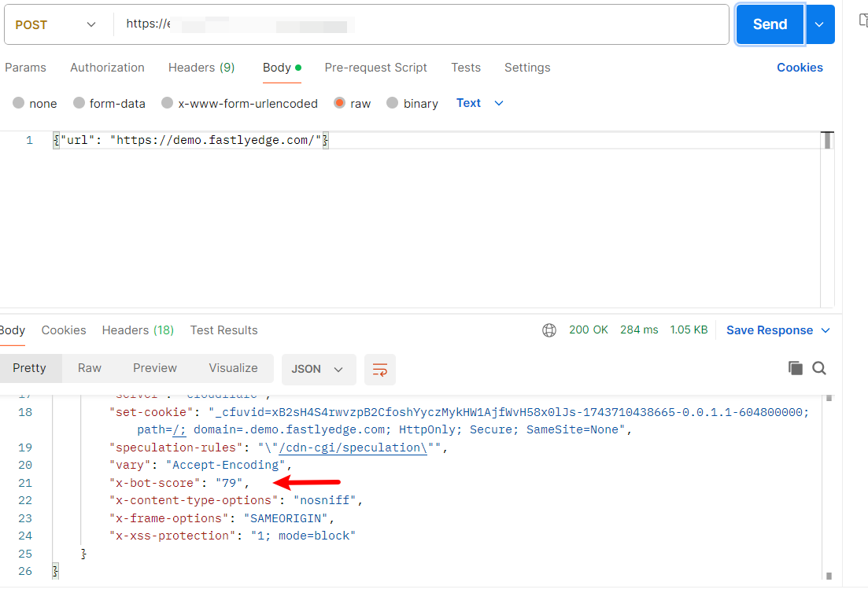The height and width of the screenshot is (593, 868).
Task: Open the Cookies link
Action: click(x=800, y=68)
